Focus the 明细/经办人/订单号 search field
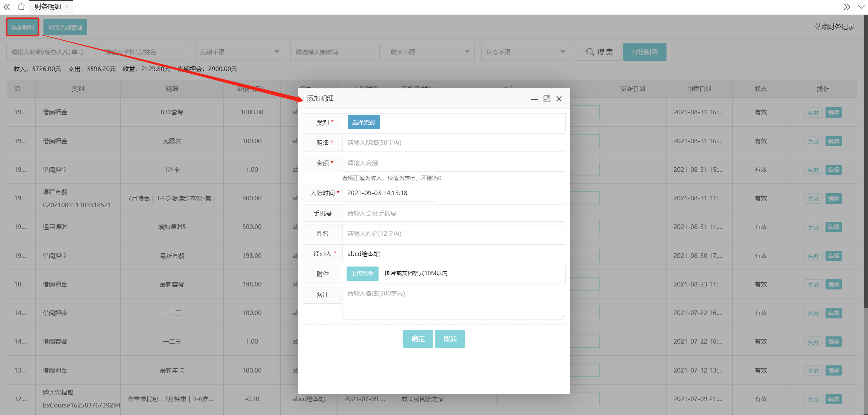868x415 pixels. (x=51, y=52)
